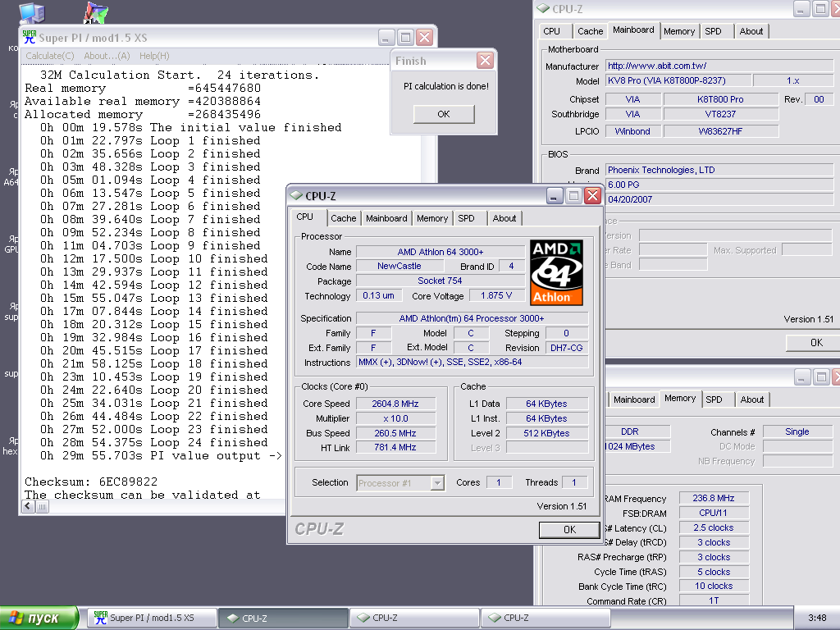The height and width of the screenshot is (630, 840).
Task: Click the Core Voltage value 1.875 V
Action: 496,295
